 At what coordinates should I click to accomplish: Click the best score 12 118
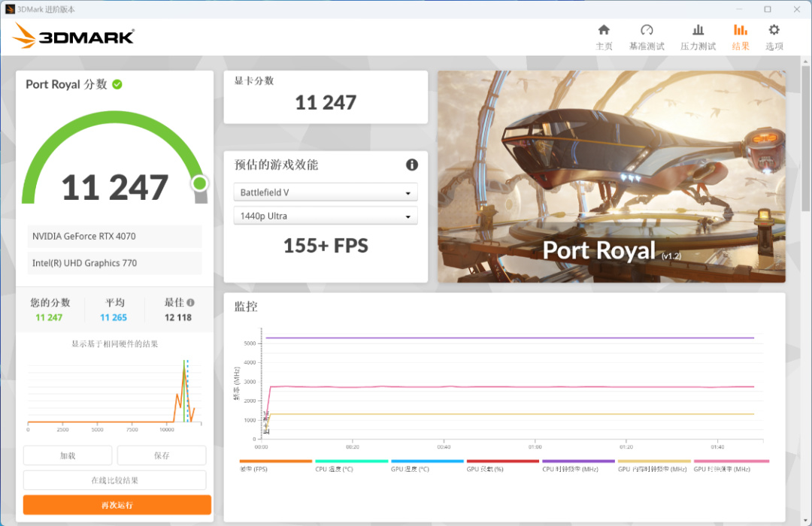(x=178, y=317)
